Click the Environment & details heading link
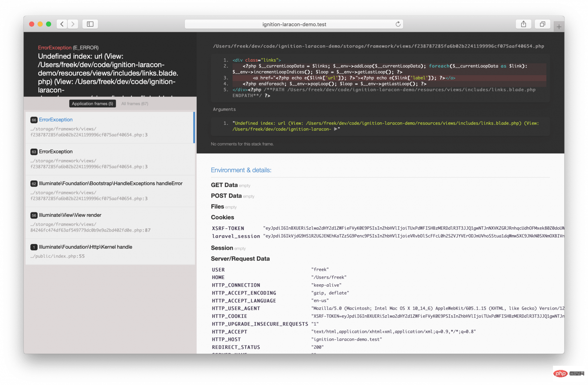The height and width of the screenshot is (385, 588). click(x=241, y=170)
